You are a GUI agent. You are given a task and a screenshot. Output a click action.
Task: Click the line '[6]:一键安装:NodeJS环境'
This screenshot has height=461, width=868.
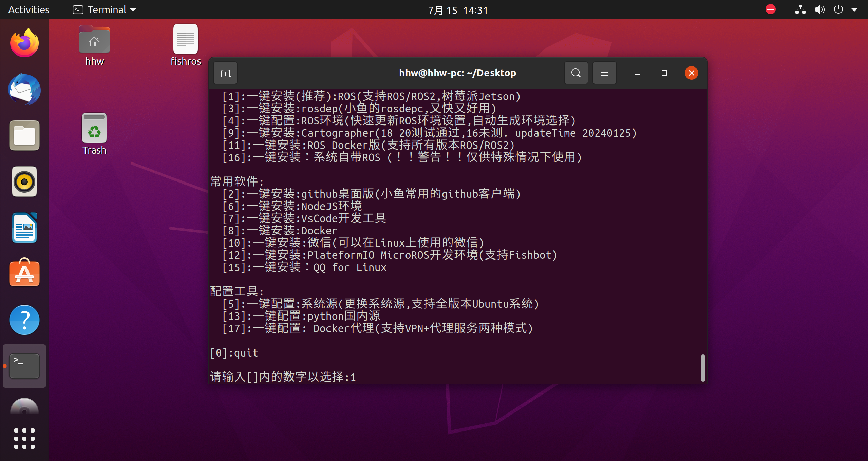292,206
